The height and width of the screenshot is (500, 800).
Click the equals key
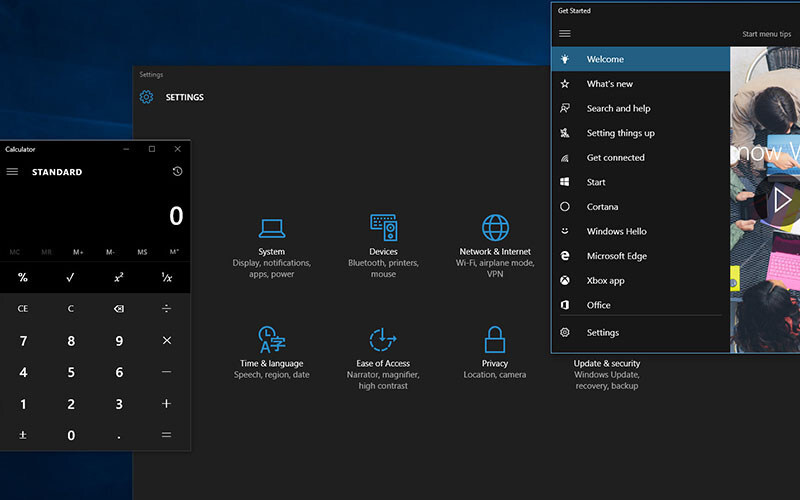click(167, 435)
